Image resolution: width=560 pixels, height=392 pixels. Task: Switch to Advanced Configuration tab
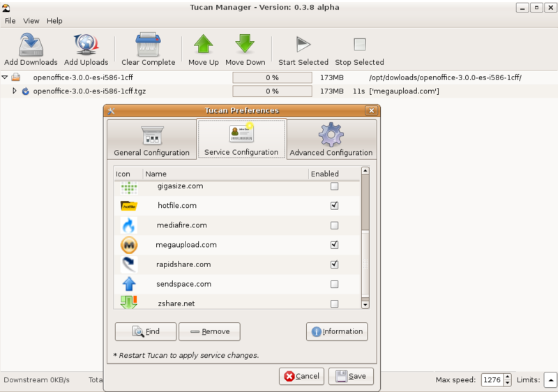coord(331,140)
